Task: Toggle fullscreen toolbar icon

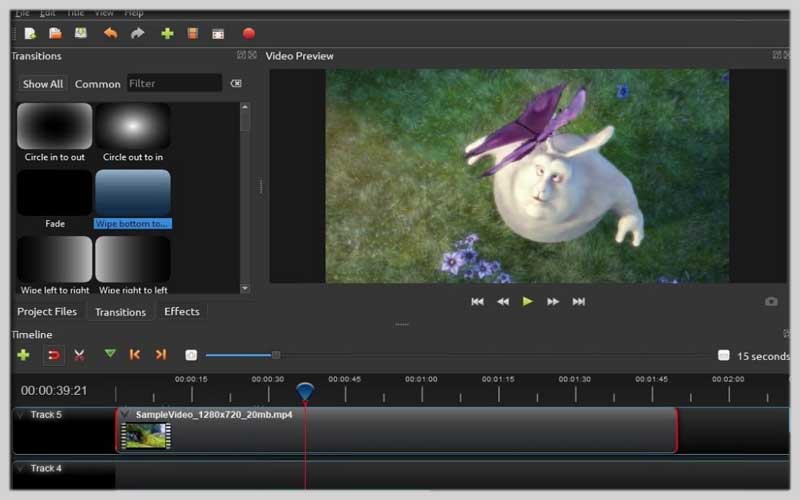Action: click(218, 34)
